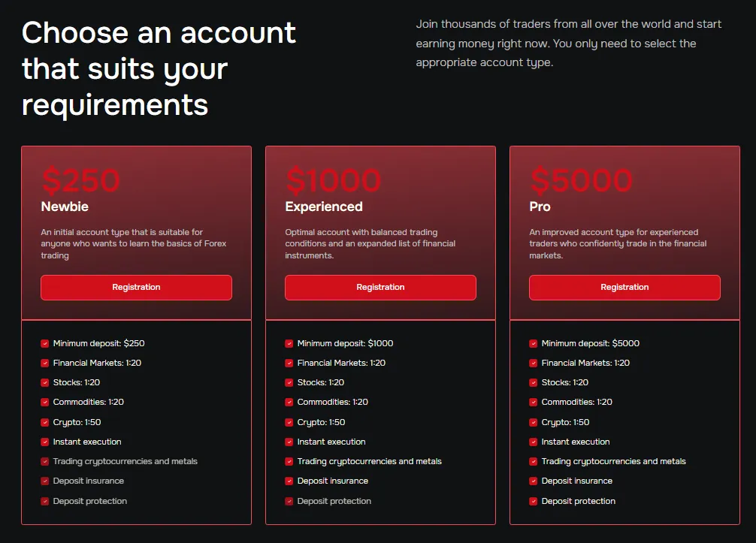Click Pro Minimum deposit $5000 check icon
This screenshot has width=756, height=543.
click(534, 344)
